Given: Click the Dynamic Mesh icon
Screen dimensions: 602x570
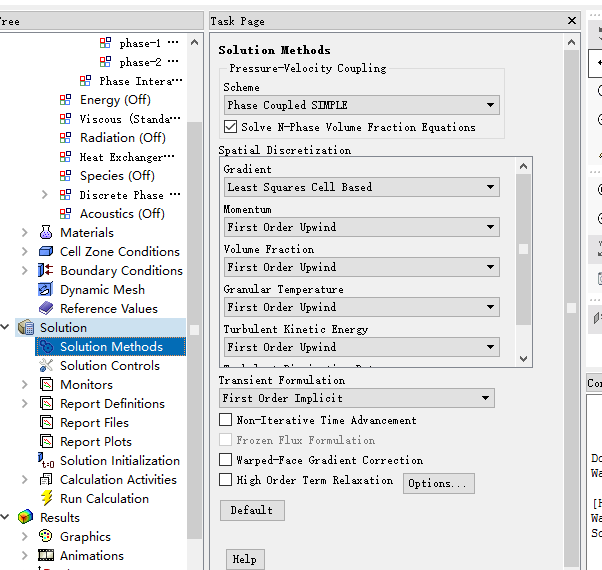Looking at the screenshot, I should (x=46, y=290).
